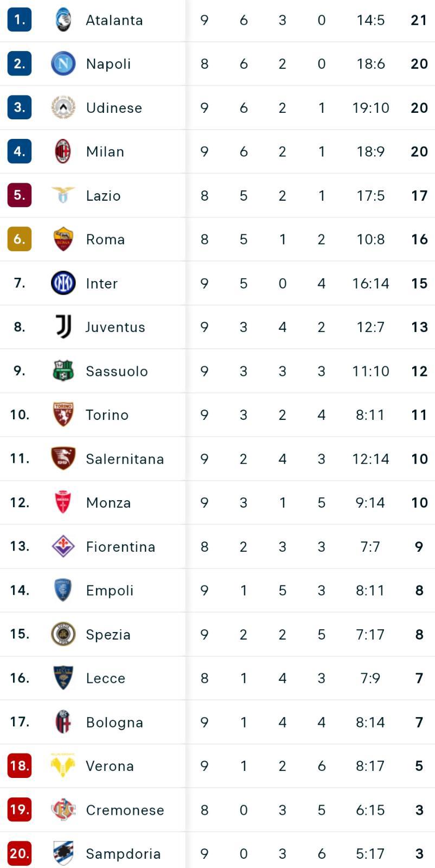
Task: Click the maroon rank 5 badge
Action: (x=20, y=195)
